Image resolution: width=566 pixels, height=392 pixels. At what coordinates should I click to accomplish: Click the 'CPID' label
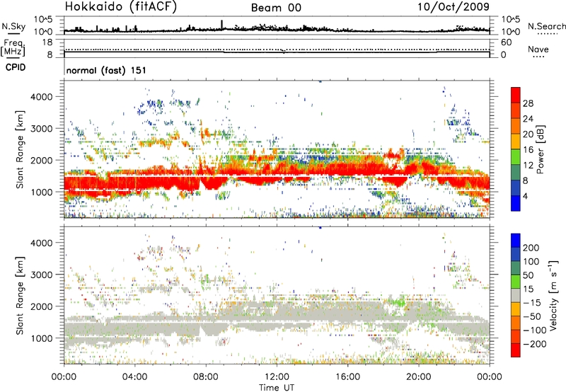[16, 67]
